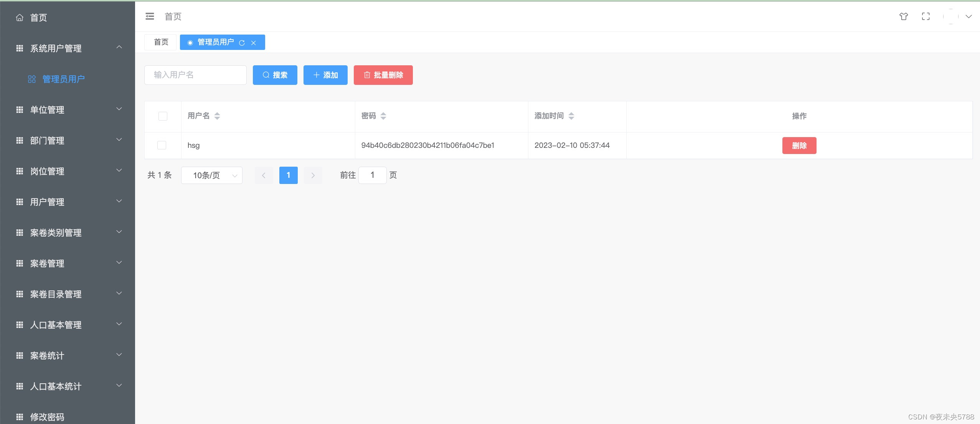Select the hsg row checkbox

pos(162,145)
